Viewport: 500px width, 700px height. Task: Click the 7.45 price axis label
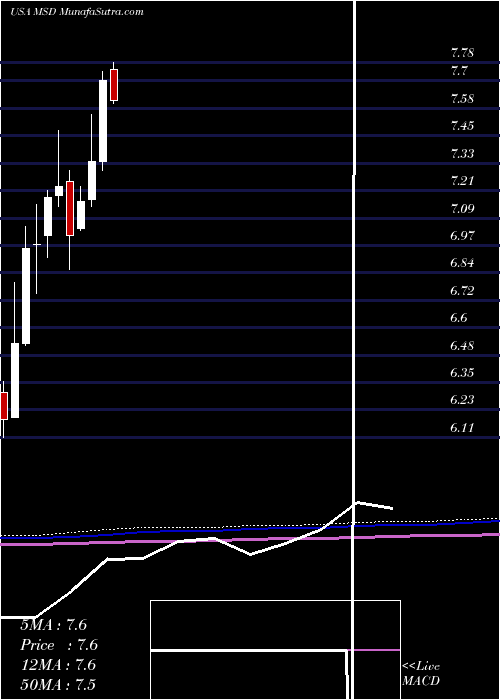click(462, 126)
